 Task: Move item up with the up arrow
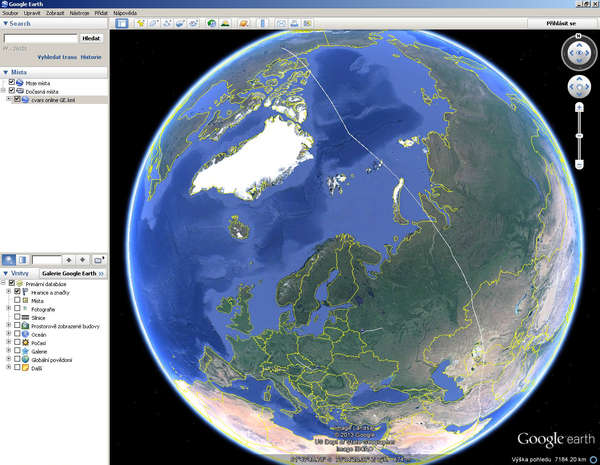click(x=68, y=260)
